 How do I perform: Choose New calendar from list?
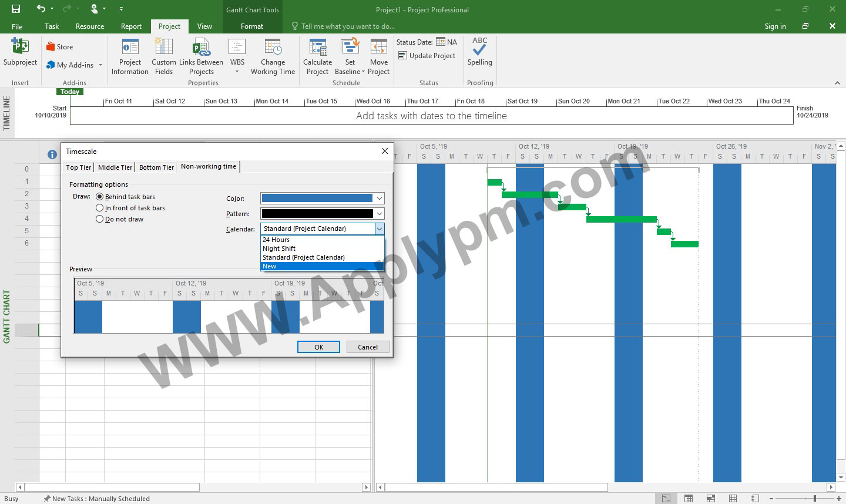point(322,266)
